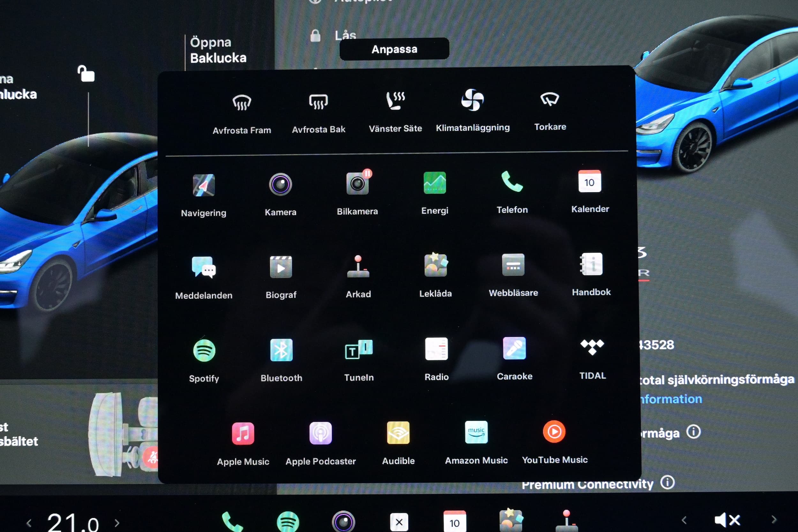Launch the Kamera app
The height and width of the screenshot is (532, 798).
[x=281, y=184]
